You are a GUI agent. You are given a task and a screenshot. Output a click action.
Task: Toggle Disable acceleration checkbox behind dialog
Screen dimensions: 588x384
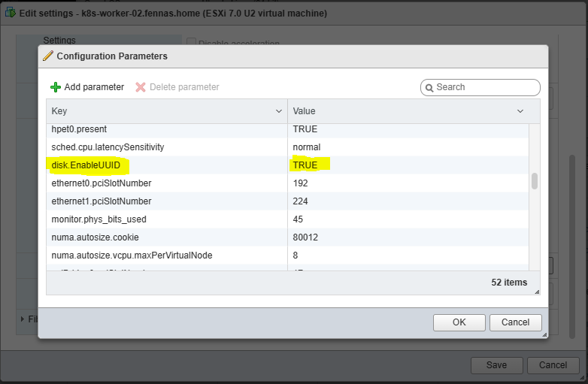coord(191,42)
